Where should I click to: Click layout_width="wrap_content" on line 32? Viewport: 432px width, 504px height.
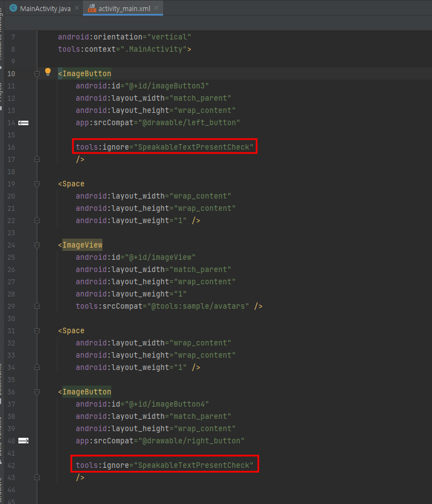(x=154, y=343)
